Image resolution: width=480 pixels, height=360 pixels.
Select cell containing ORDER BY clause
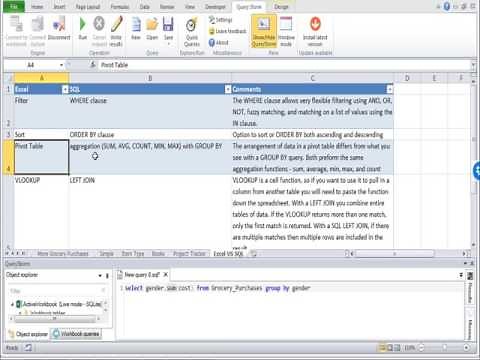click(150, 135)
